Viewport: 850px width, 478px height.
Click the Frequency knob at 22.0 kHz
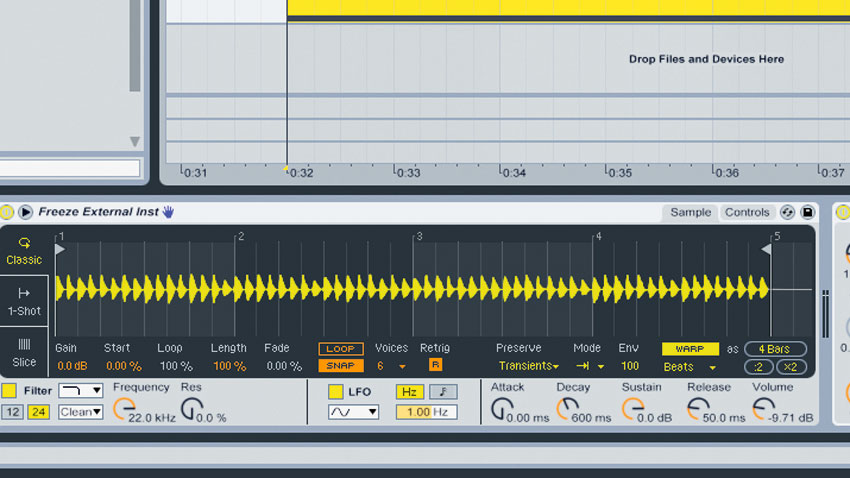pos(125,409)
